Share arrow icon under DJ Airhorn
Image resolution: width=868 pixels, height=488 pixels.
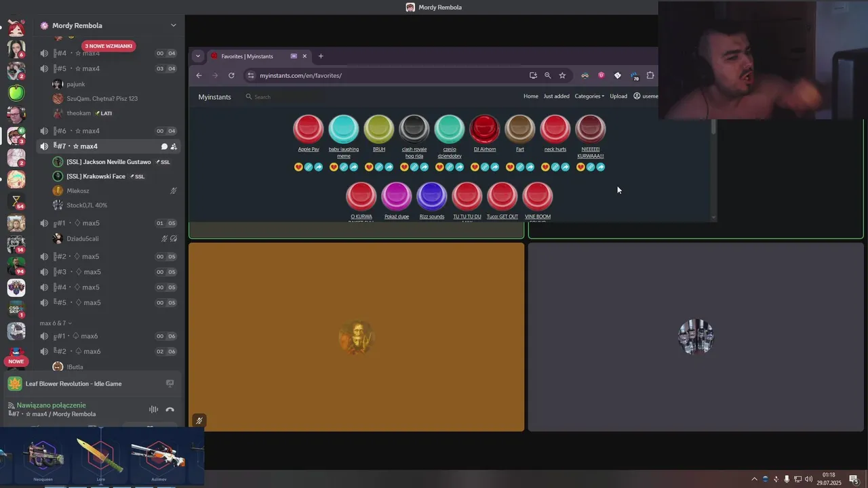pyautogui.click(x=495, y=167)
